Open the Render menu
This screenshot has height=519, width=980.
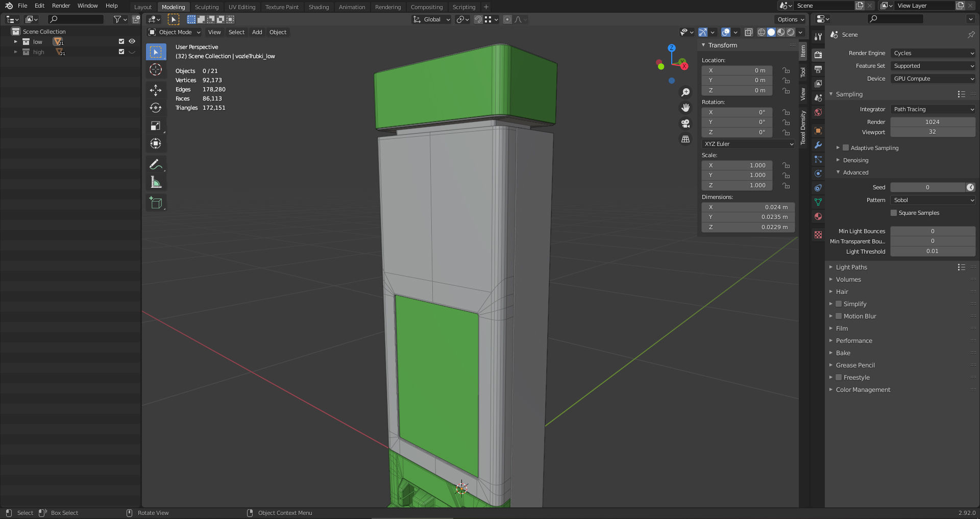[61, 6]
